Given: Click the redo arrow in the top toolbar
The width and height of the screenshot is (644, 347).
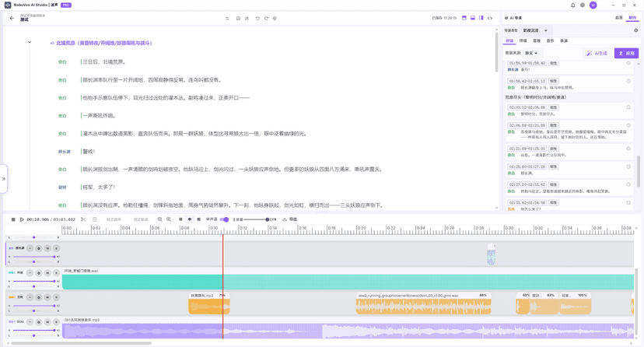Looking at the screenshot, I should 266,18.
